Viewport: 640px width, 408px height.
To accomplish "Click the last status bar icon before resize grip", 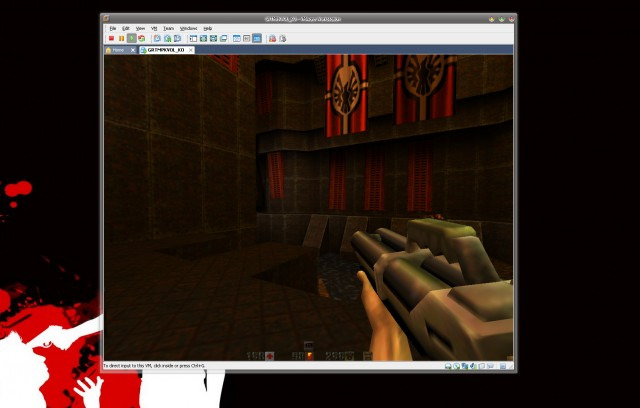I will [503, 366].
